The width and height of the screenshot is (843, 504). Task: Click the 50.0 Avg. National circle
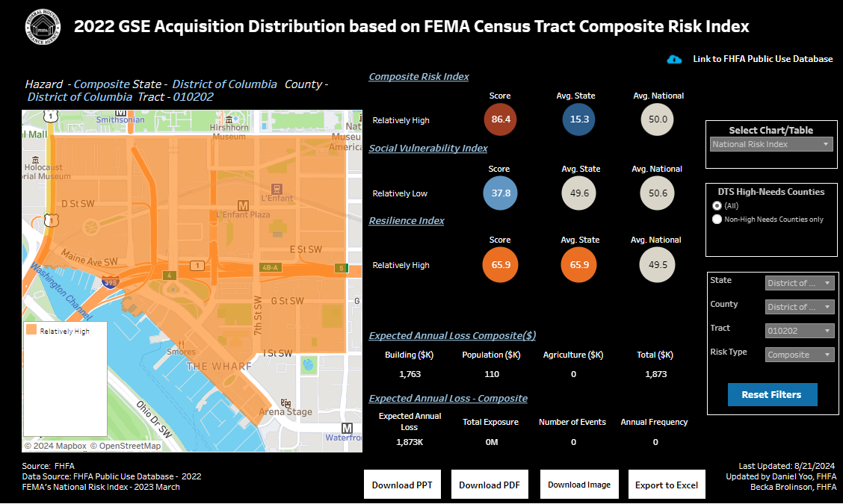click(658, 119)
